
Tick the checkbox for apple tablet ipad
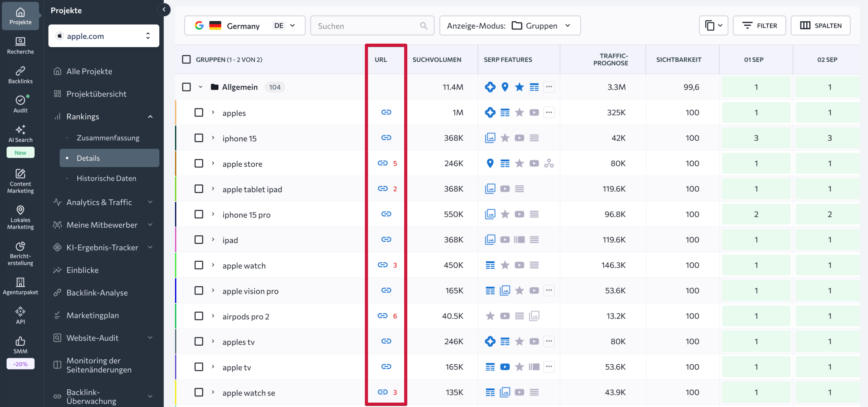coord(199,189)
